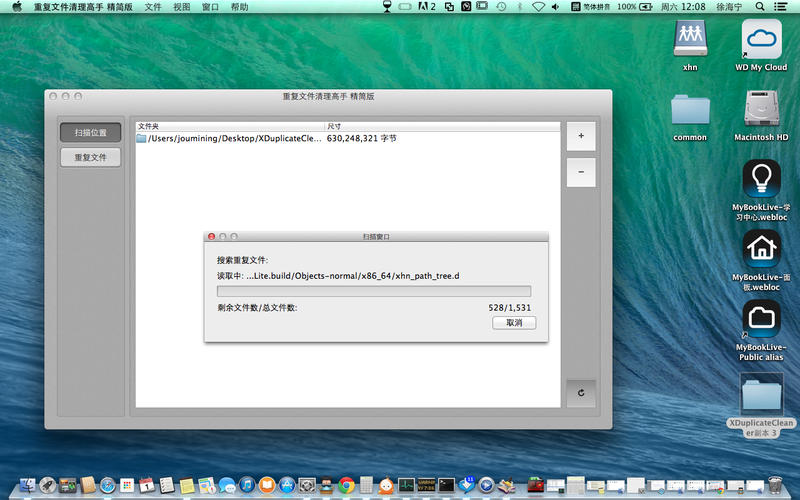Screen dimensions: 800x500
Task: Select the 扫描位置 tab in the sidebar
Action: pyautogui.click(x=90, y=133)
